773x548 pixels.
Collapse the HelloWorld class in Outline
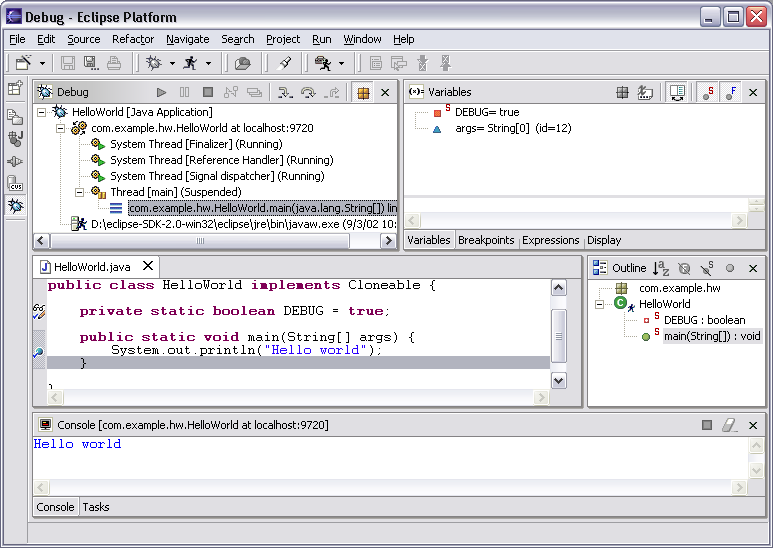[599, 304]
